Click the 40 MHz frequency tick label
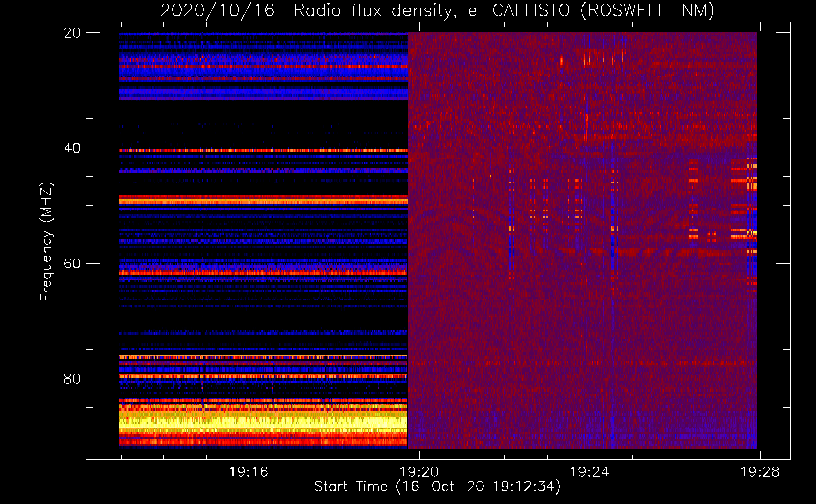816x504 pixels. [72, 148]
